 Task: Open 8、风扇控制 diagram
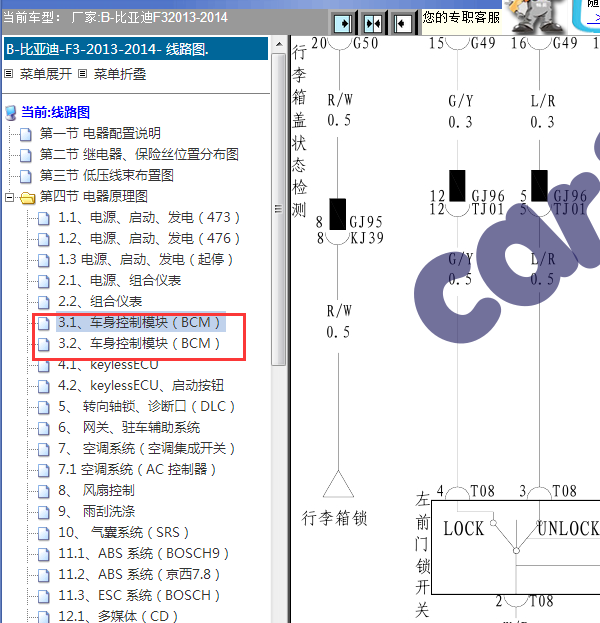97,491
